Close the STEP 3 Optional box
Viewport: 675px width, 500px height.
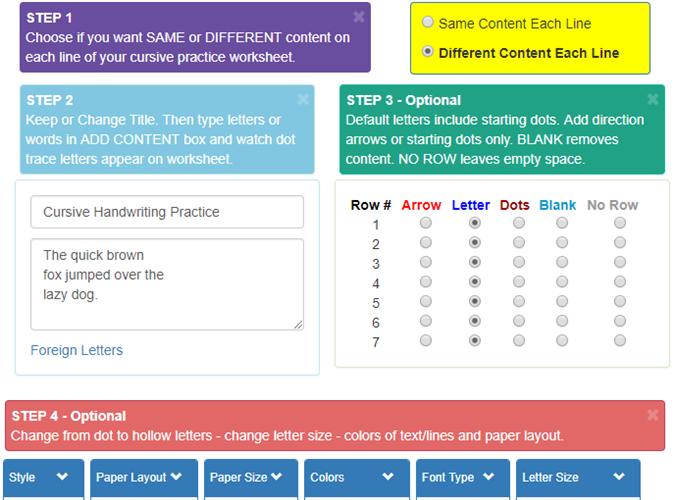(653, 99)
